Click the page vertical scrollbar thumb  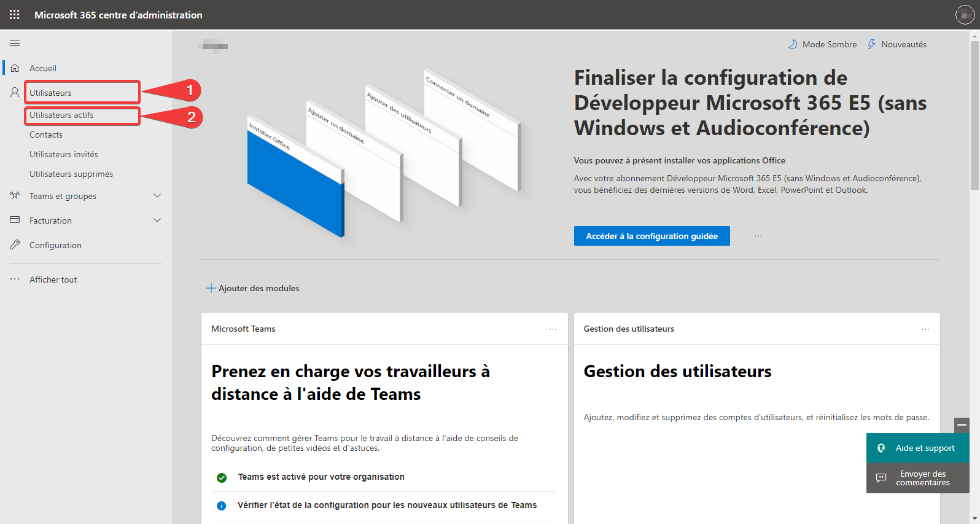974,115
